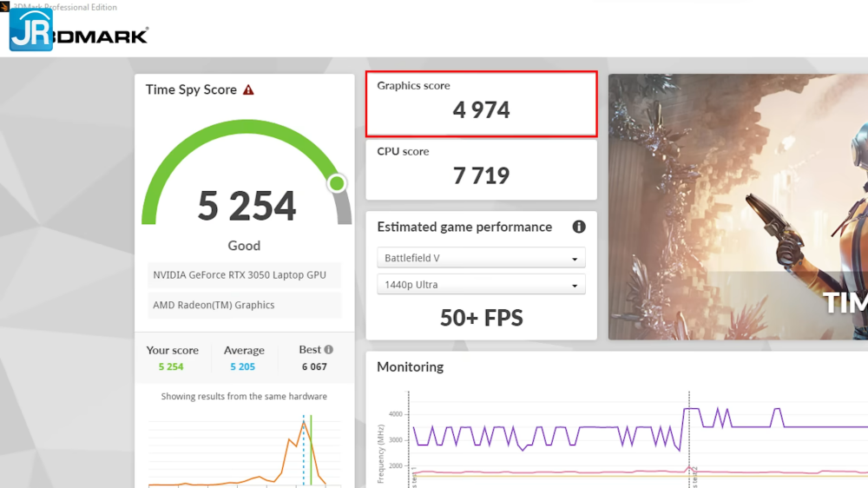Screen dimensions: 868x488
Task: Click the Average score value 5 205
Action: click(243, 367)
